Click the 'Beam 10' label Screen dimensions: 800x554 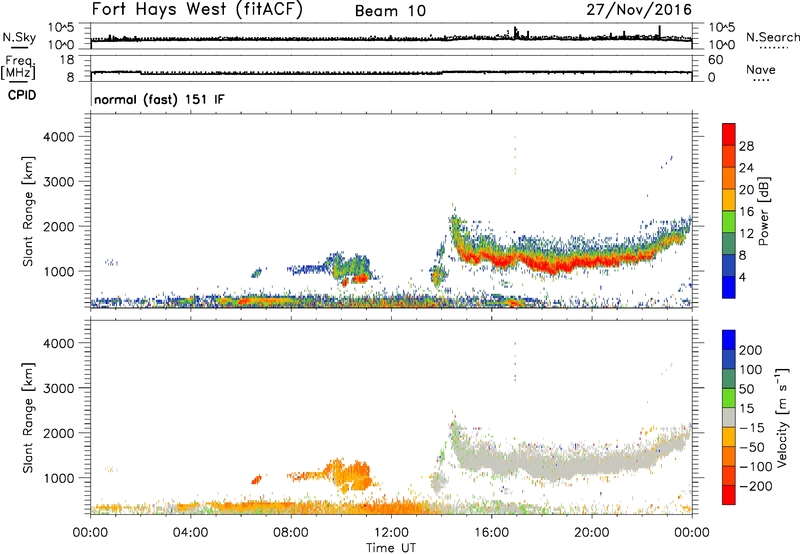(x=390, y=11)
